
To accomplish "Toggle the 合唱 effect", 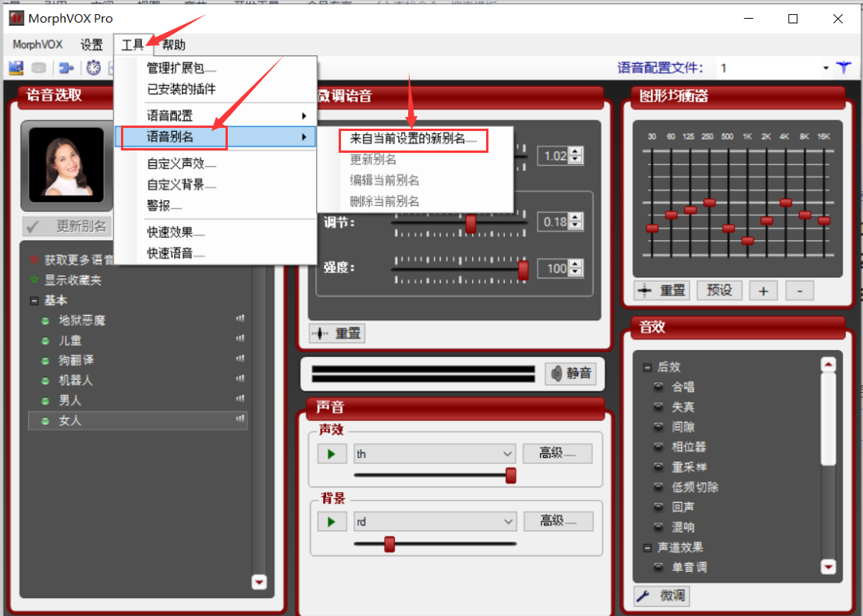I will [659, 387].
